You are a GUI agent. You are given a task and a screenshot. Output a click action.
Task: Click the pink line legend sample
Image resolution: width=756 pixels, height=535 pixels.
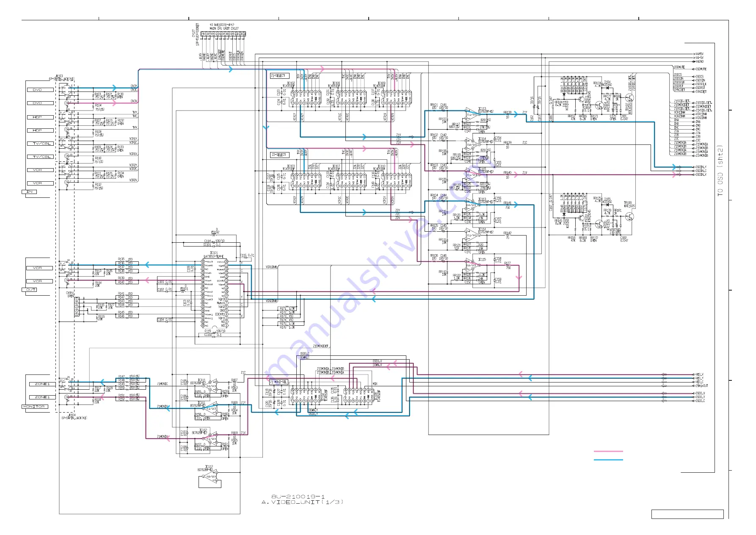coord(608,451)
